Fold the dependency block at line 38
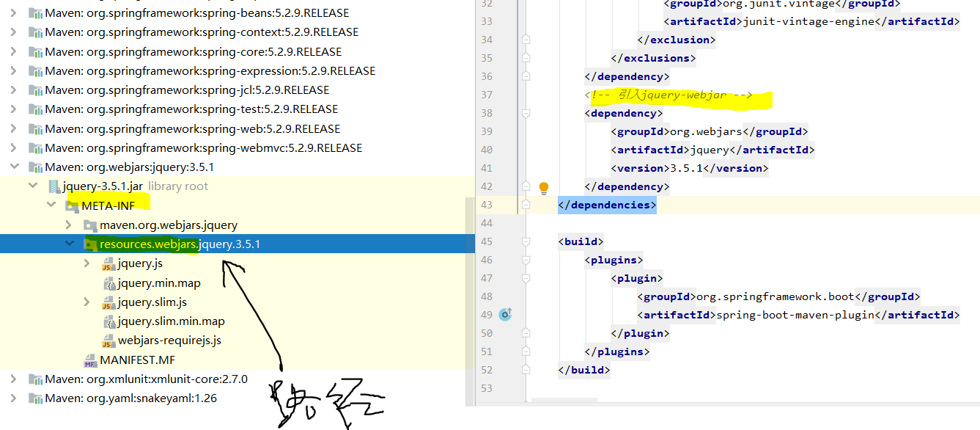980x430 pixels. tap(526, 113)
